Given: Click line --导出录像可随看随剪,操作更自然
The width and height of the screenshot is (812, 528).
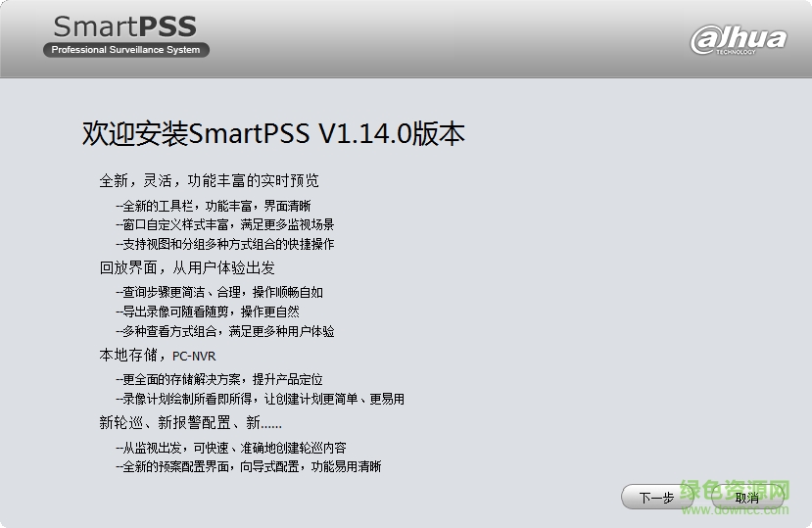Looking at the screenshot, I should tap(208, 312).
